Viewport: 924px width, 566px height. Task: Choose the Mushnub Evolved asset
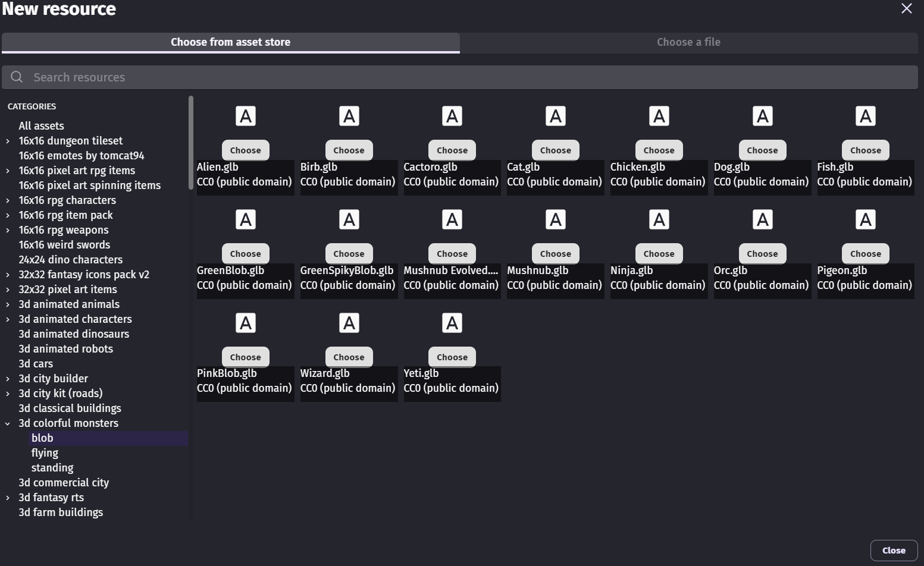[452, 254]
